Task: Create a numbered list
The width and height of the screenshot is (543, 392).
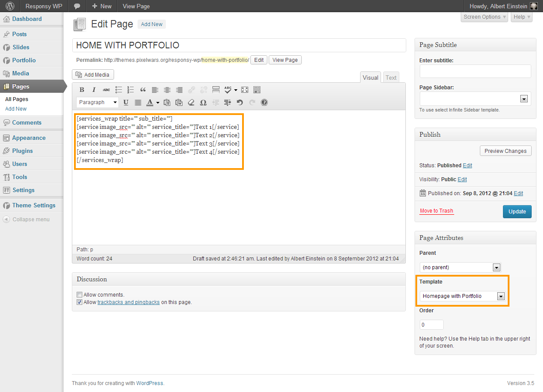Action: (131, 90)
